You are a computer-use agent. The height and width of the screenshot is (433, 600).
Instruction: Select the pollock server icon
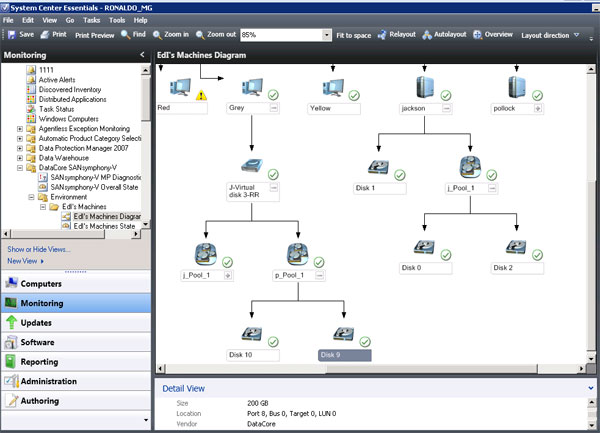(517, 87)
